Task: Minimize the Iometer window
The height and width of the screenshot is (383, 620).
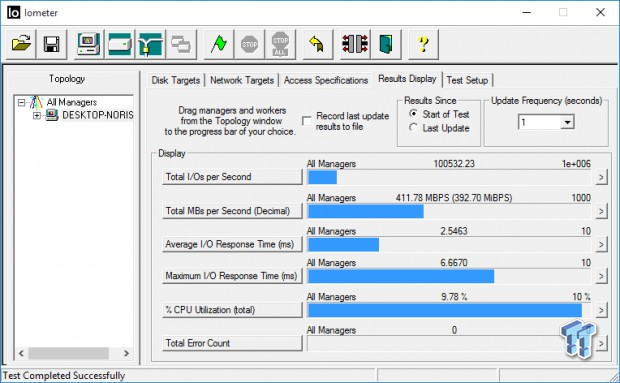Action: pos(526,13)
